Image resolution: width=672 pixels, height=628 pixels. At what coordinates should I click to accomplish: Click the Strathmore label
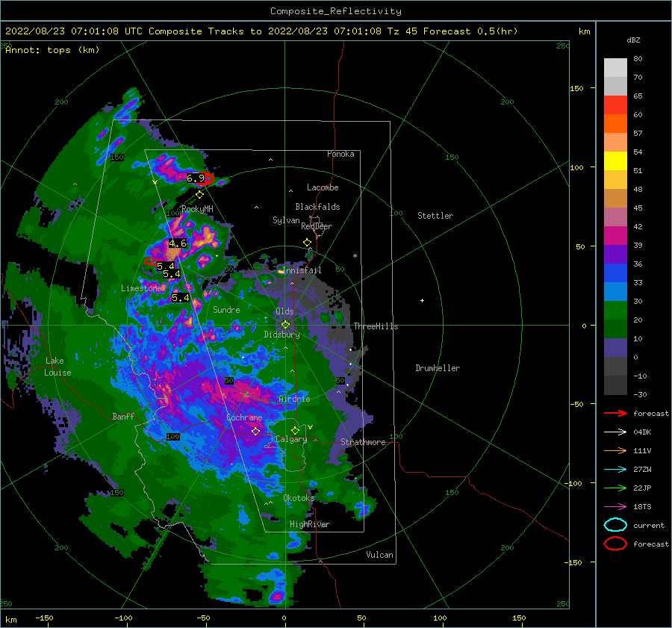(363, 442)
